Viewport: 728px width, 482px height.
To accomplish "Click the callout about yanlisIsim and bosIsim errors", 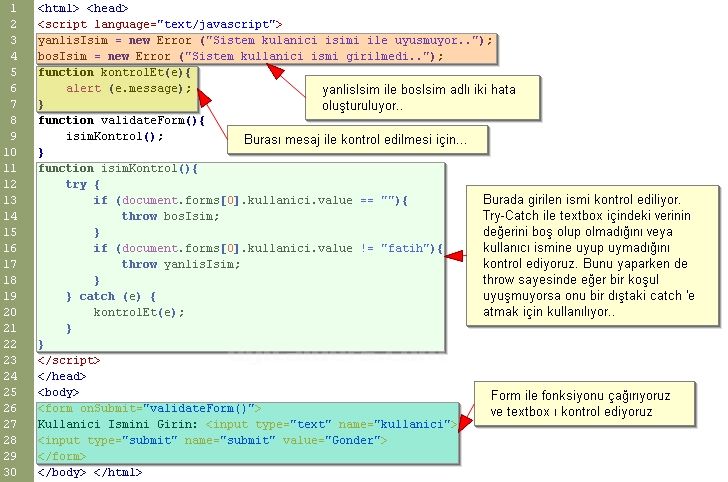I will pyautogui.click(x=425, y=97).
